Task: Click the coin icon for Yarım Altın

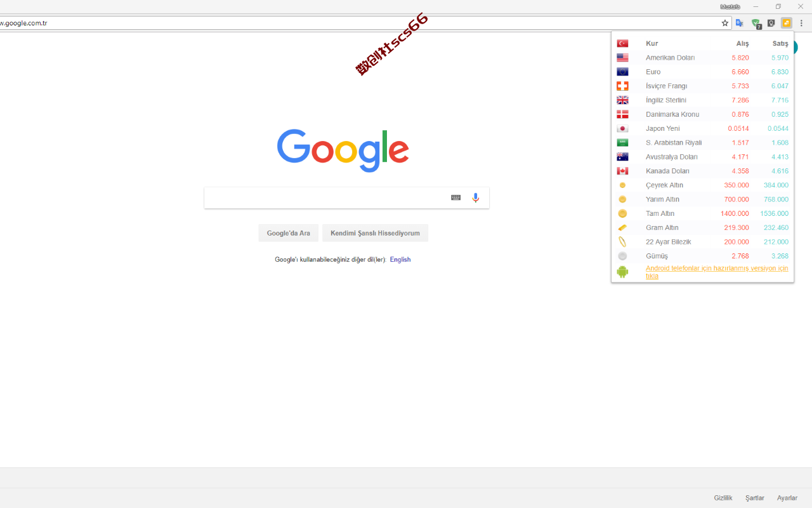Action: [622, 199]
